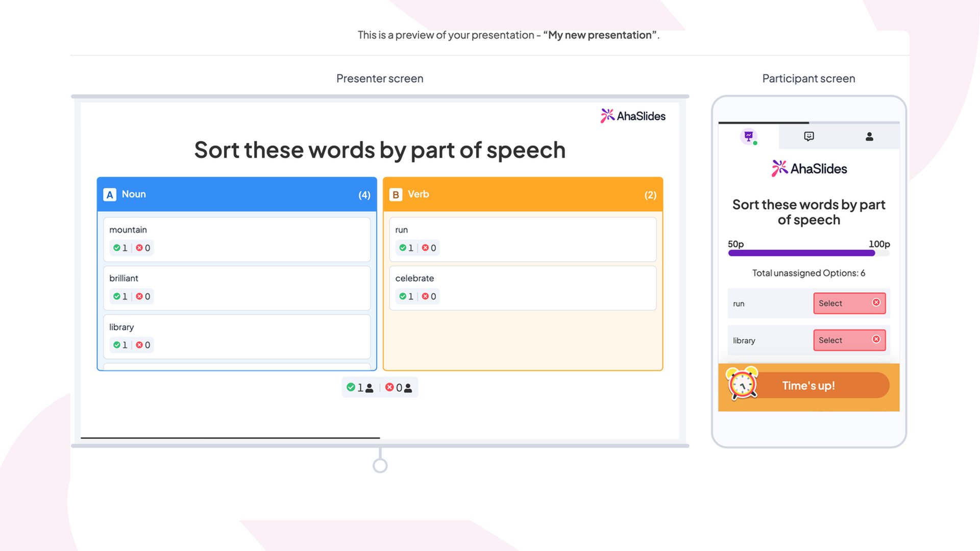Click the Noun category header
980x551 pixels.
click(237, 194)
